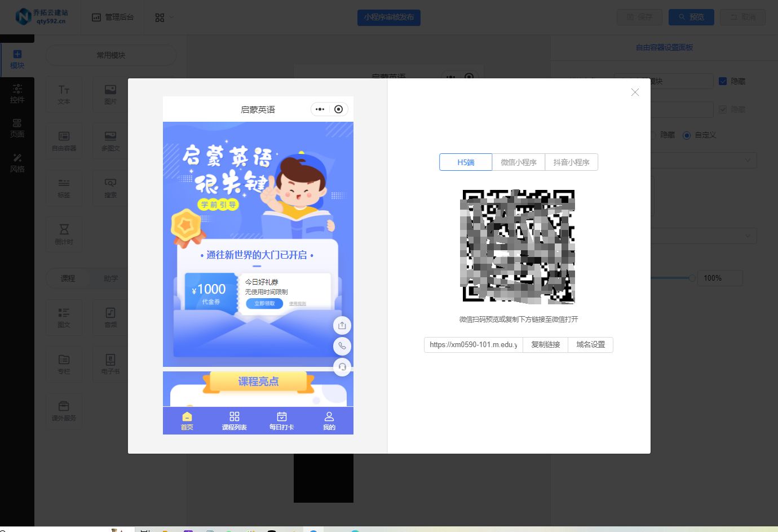The width and height of the screenshot is (778, 532).
Task: Select the 标签 module
Action: (x=64, y=188)
